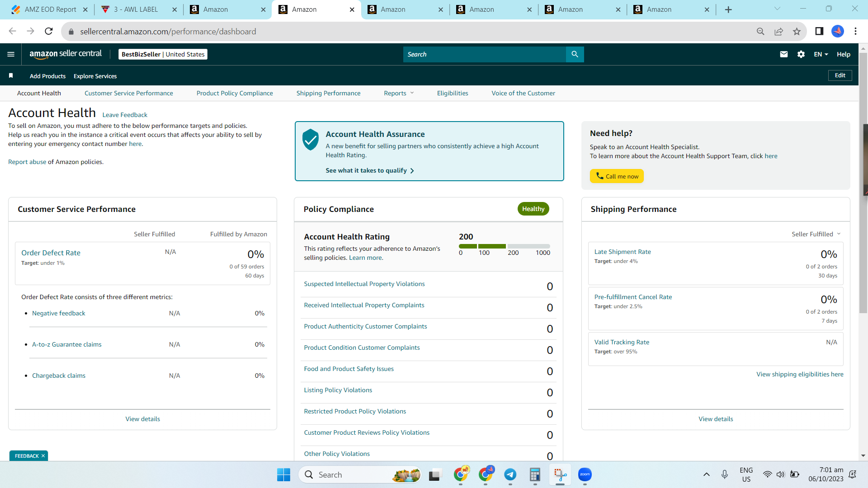Expand the browser tab search chevron
Viewport: 868px width, 488px height.
(x=777, y=9)
